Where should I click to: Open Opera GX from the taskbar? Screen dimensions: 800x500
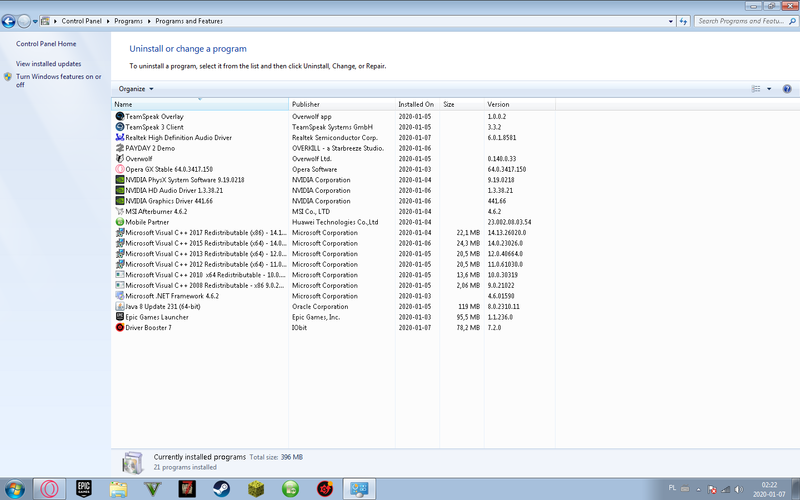point(49,489)
